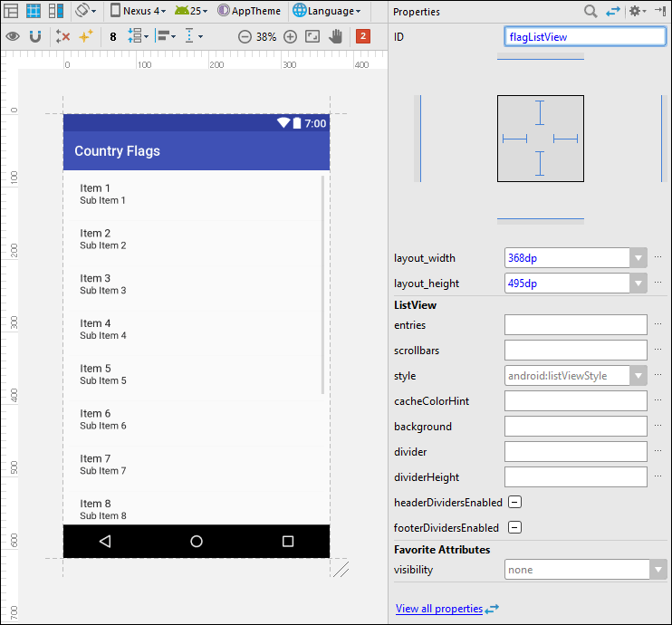672x625 pixels.
Task: Click the bottom inner constraint handle
Action: pyautogui.click(x=540, y=163)
